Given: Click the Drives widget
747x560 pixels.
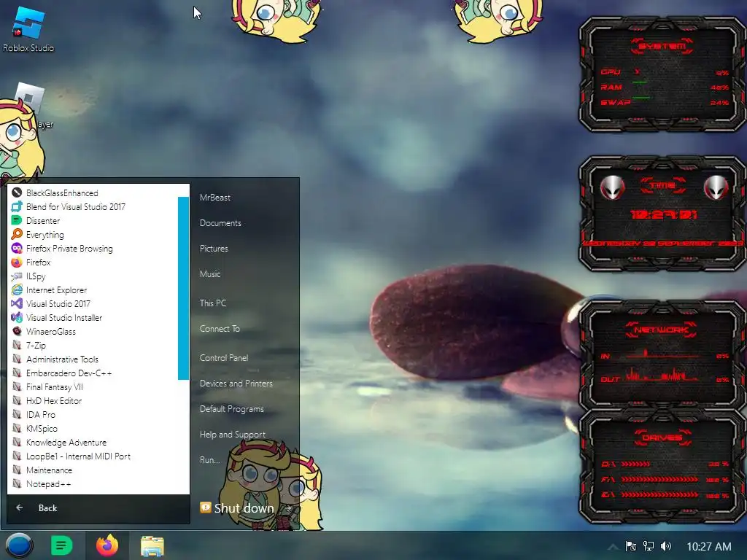Looking at the screenshot, I should (x=662, y=466).
